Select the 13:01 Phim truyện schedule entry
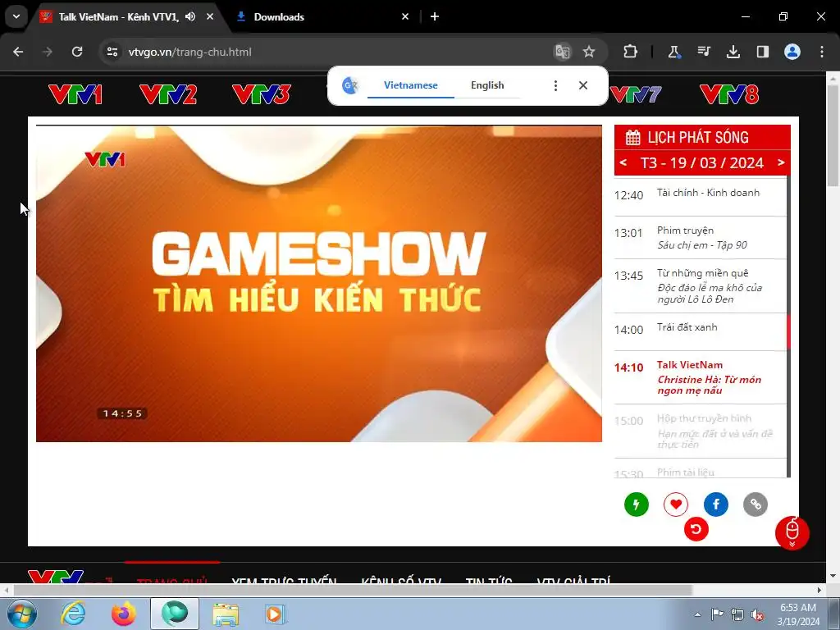 pyautogui.click(x=701, y=238)
